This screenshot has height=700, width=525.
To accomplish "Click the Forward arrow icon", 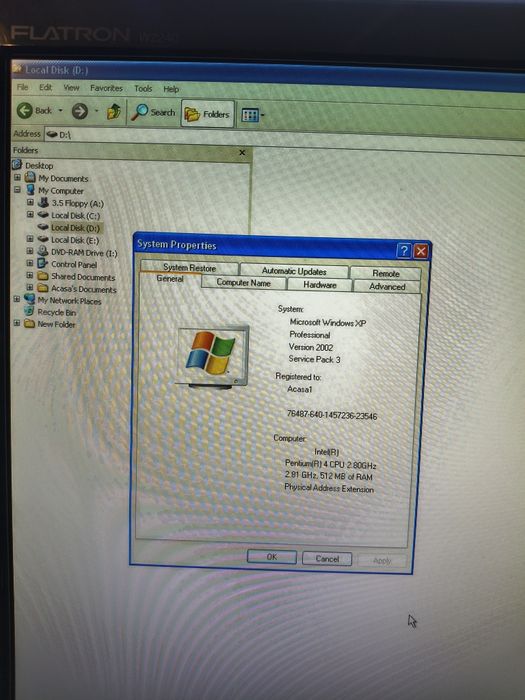I will 80,111.
